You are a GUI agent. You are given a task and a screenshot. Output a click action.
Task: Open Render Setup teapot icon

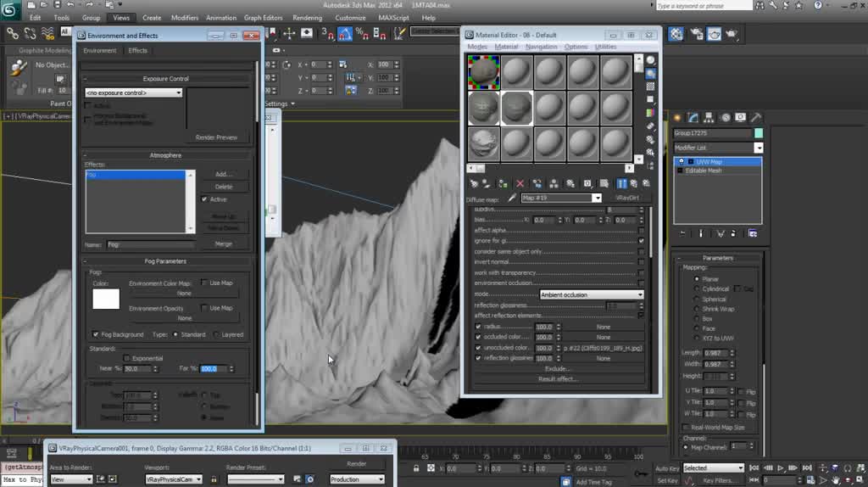697,34
